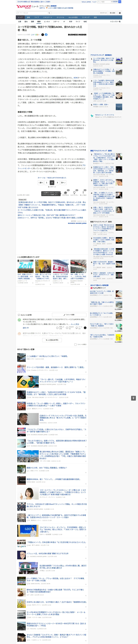The width and height of the screenshot is (138, 644).
Task: Click the なるほど reaction on comment
Action: [x=70, y=328]
